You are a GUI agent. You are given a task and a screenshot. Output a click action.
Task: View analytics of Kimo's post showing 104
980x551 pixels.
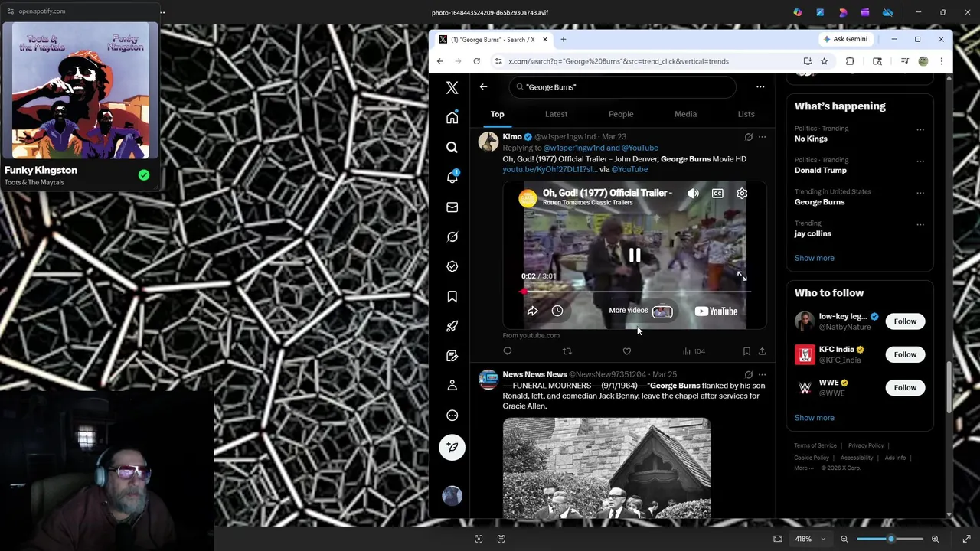pos(694,351)
